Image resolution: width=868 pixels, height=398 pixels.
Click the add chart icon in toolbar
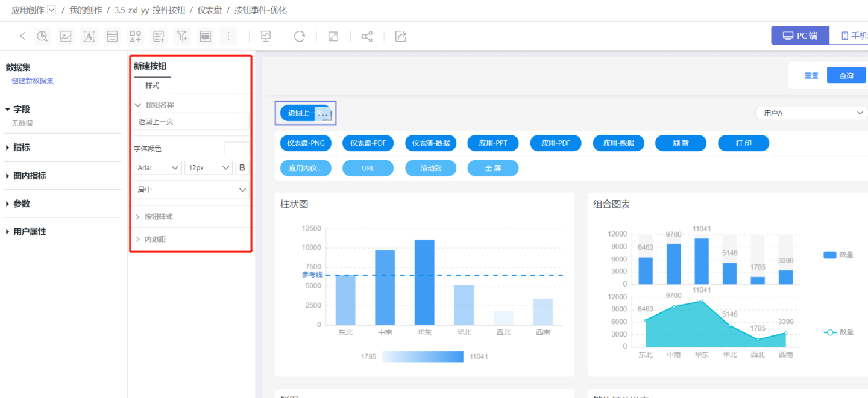(x=43, y=36)
